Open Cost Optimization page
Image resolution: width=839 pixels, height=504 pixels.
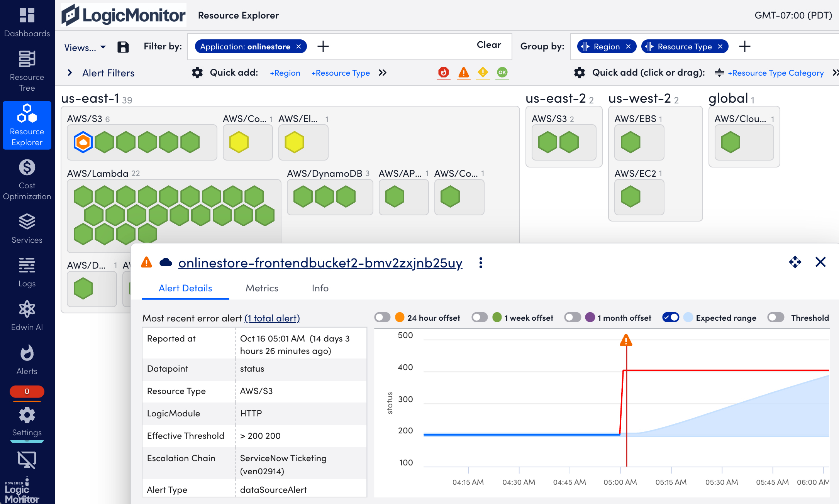click(x=27, y=180)
